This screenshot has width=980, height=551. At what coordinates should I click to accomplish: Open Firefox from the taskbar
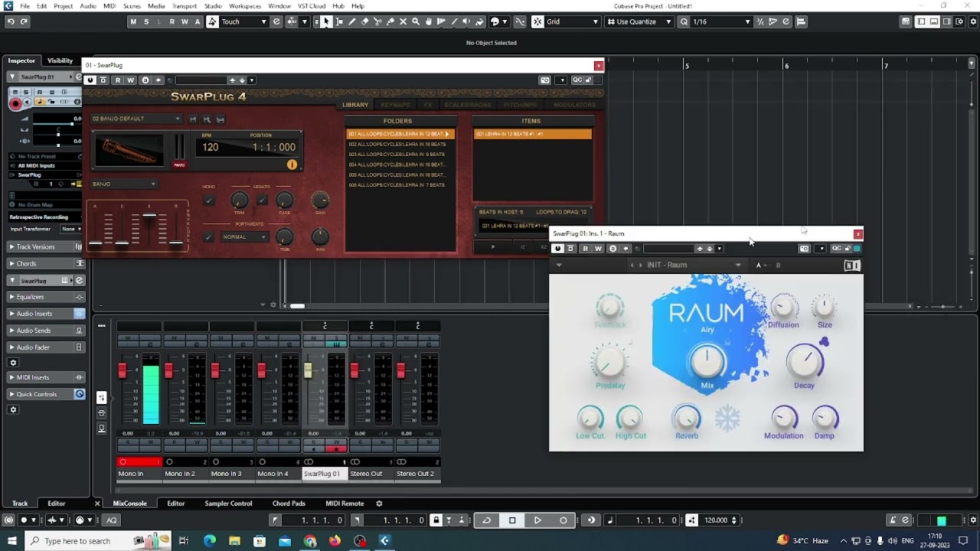(x=335, y=541)
